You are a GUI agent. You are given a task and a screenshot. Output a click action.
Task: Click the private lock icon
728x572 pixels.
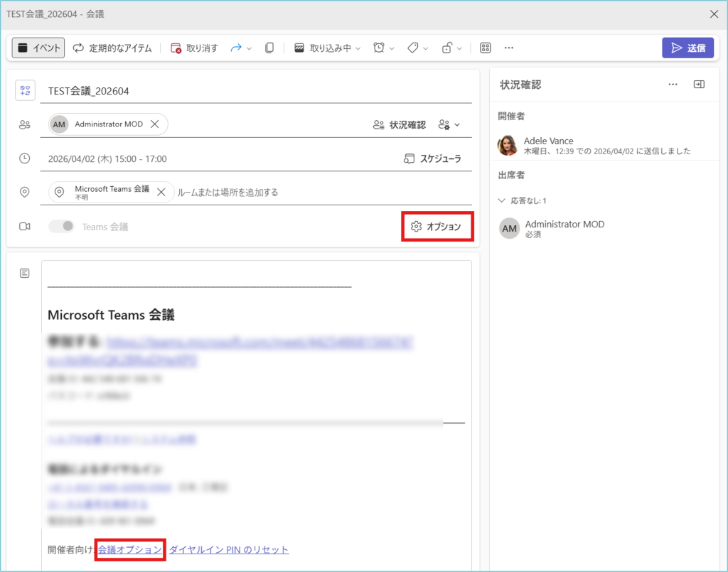[447, 48]
